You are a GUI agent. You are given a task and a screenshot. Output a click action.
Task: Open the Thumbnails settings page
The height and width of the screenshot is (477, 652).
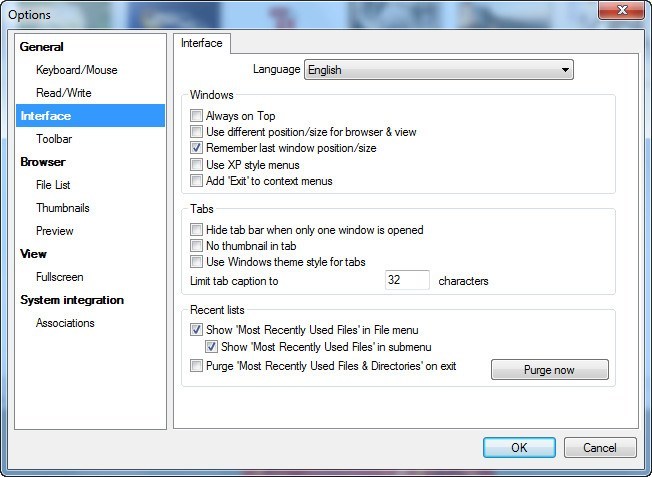[x=63, y=208]
